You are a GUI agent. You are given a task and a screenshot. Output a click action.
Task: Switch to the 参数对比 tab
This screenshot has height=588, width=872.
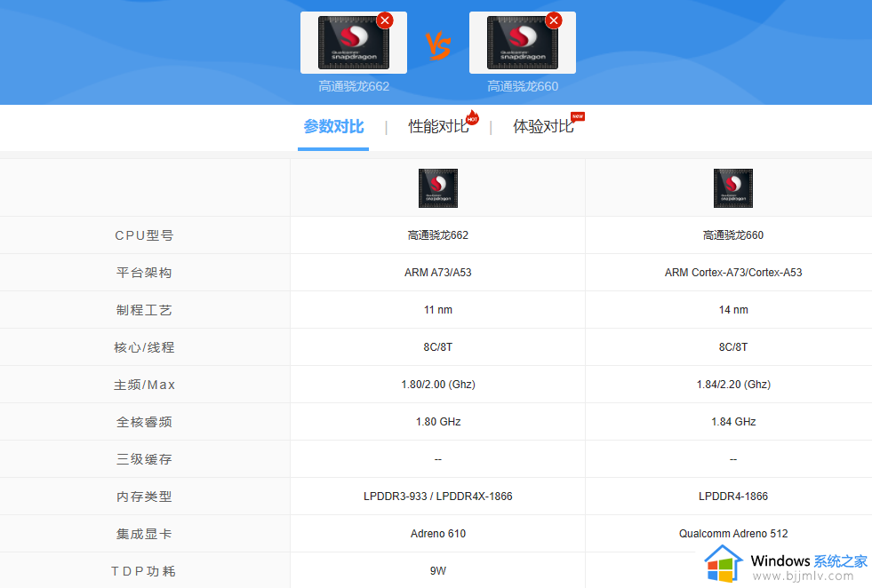click(333, 127)
